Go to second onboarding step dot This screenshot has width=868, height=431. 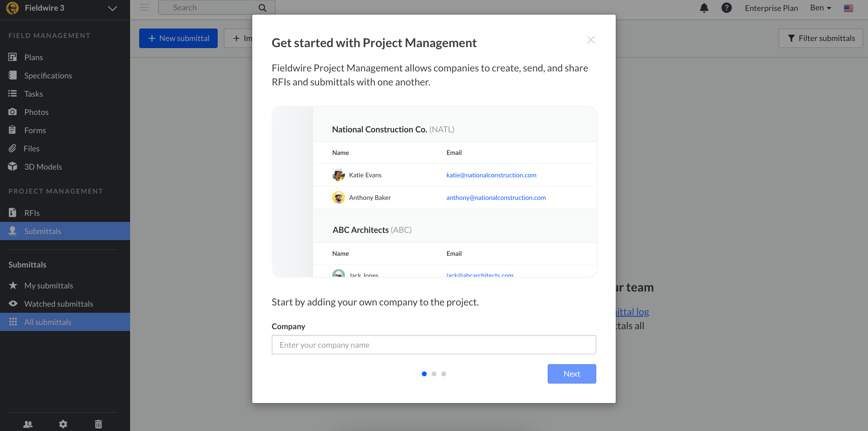(x=434, y=374)
